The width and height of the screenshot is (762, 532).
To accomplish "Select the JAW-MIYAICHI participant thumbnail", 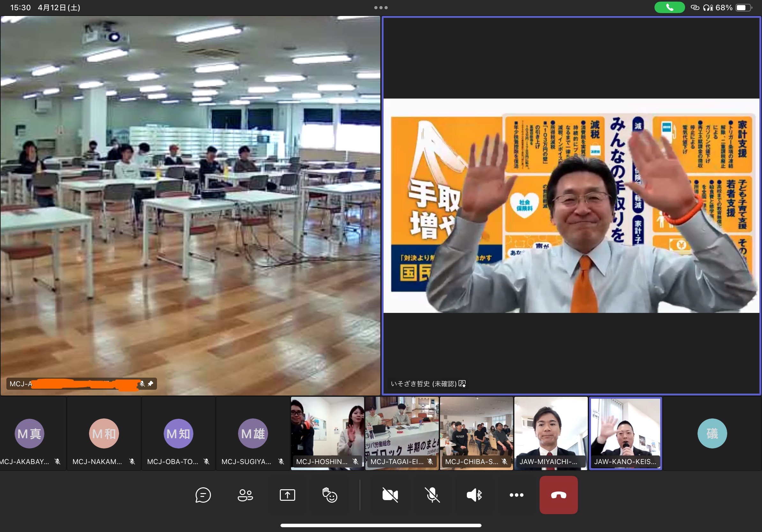I will coord(550,433).
